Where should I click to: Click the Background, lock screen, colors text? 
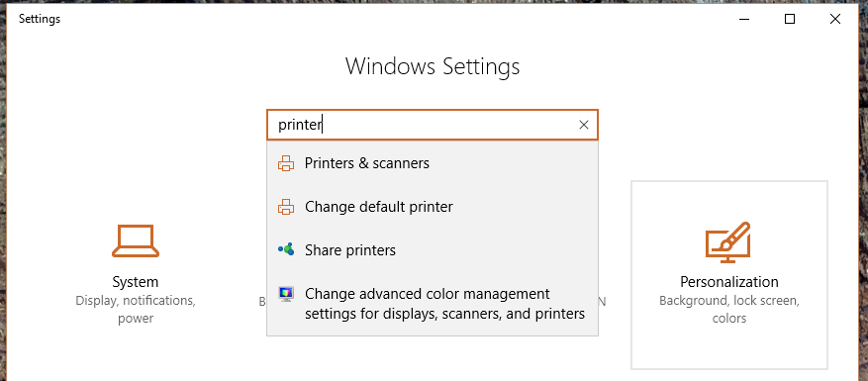click(x=729, y=310)
